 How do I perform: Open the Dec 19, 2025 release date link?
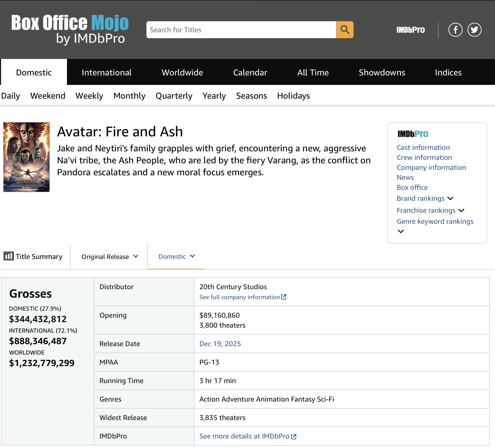click(x=220, y=344)
